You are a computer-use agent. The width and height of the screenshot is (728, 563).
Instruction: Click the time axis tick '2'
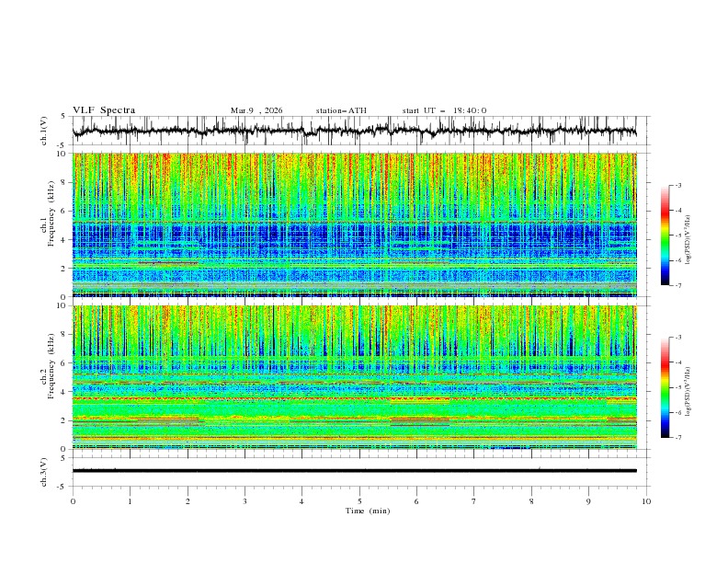188,501
